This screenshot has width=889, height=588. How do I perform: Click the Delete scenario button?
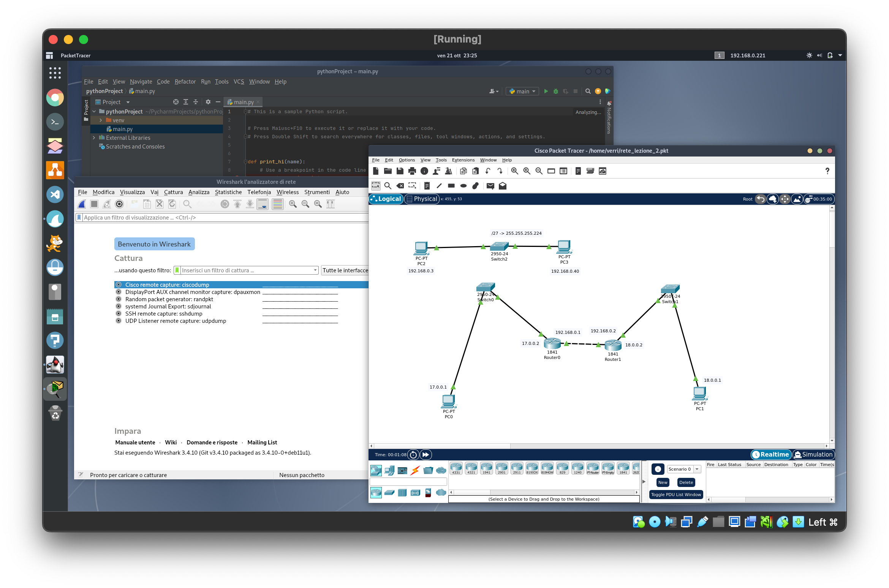point(686,482)
